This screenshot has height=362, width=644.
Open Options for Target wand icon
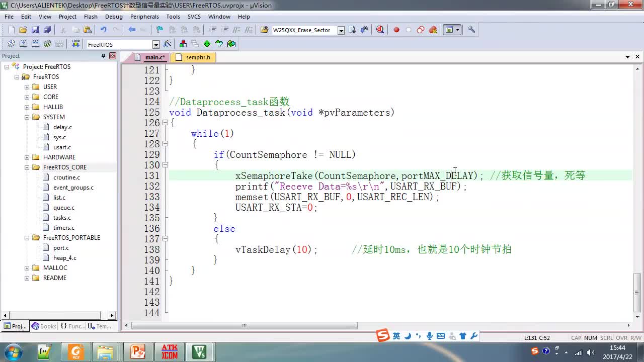pyautogui.click(x=168, y=44)
